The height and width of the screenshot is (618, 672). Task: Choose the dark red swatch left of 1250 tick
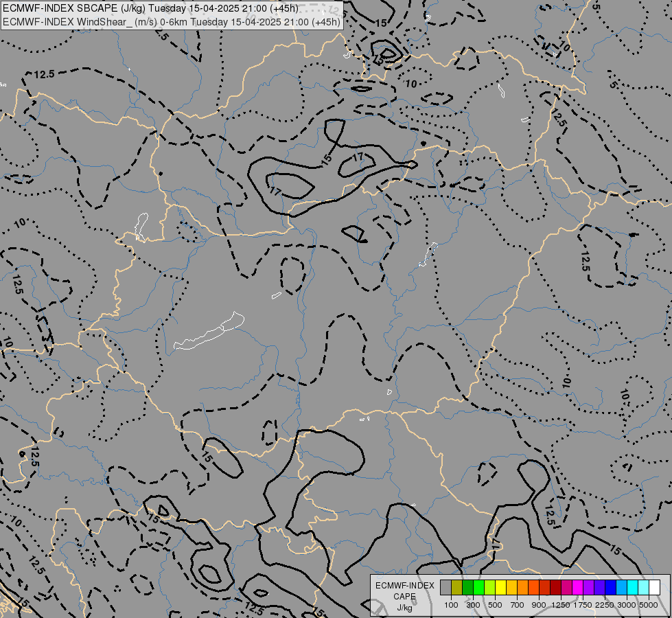pyautogui.click(x=555, y=588)
